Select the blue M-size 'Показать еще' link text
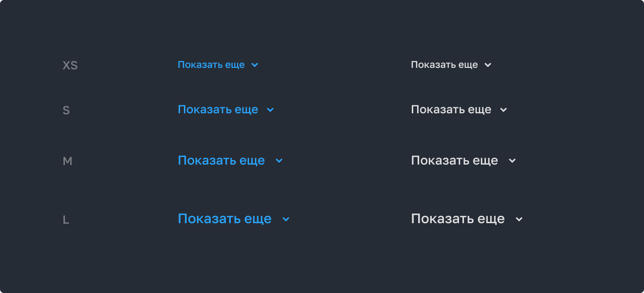Image resolution: width=644 pixels, height=293 pixels. coord(221,161)
